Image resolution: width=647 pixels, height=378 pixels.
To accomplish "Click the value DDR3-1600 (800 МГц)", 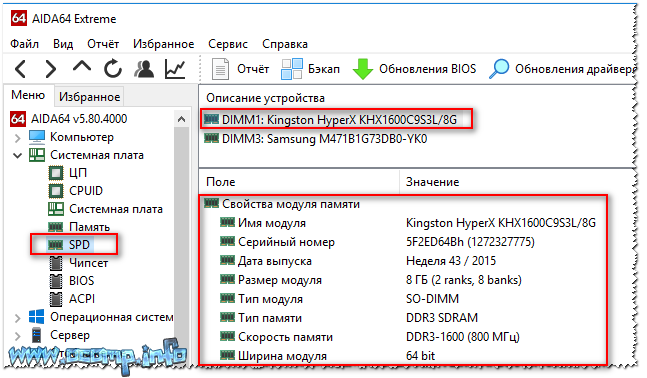I will (x=463, y=337).
